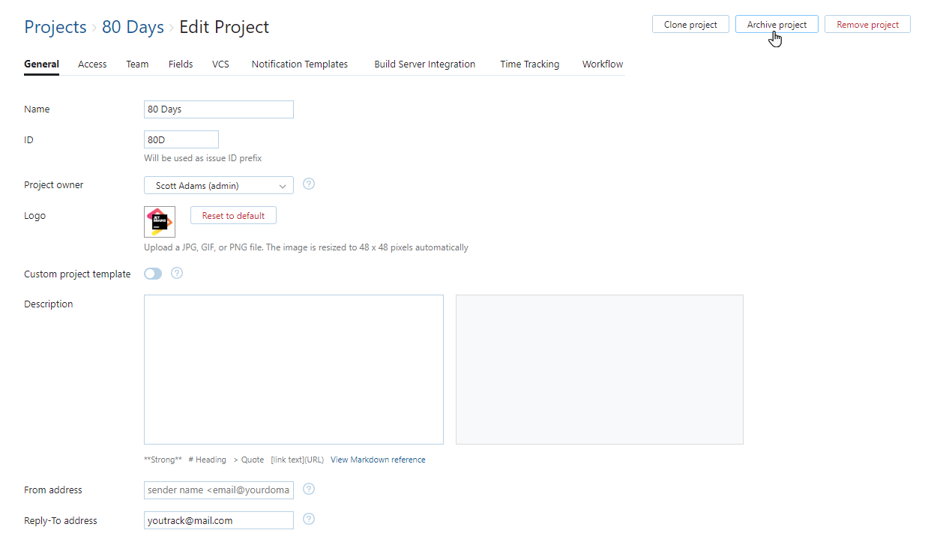Click inside the Description editor

click(x=293, y=369)
